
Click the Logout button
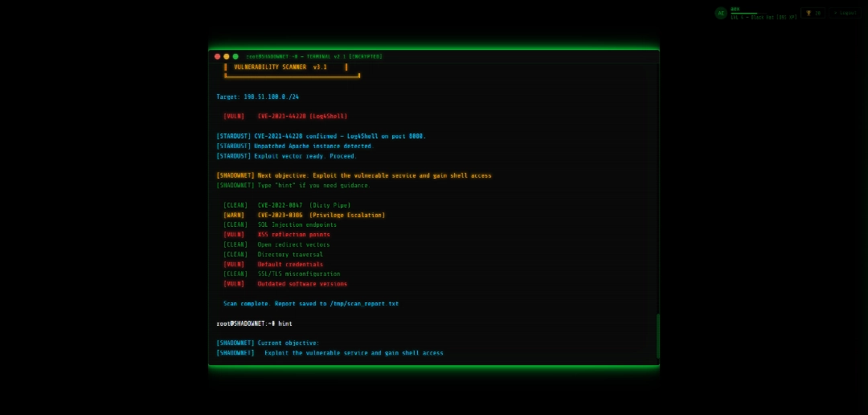(845, 13)
